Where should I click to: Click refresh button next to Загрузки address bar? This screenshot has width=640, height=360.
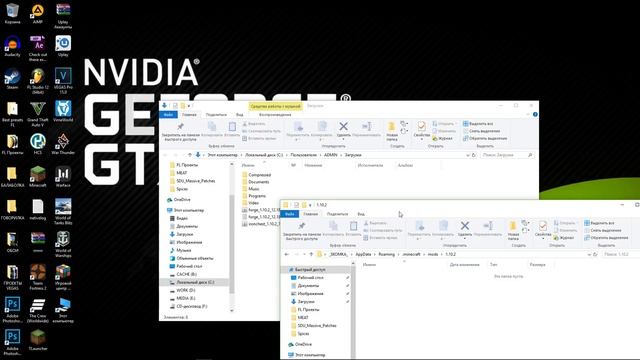[x=474, y=155]
